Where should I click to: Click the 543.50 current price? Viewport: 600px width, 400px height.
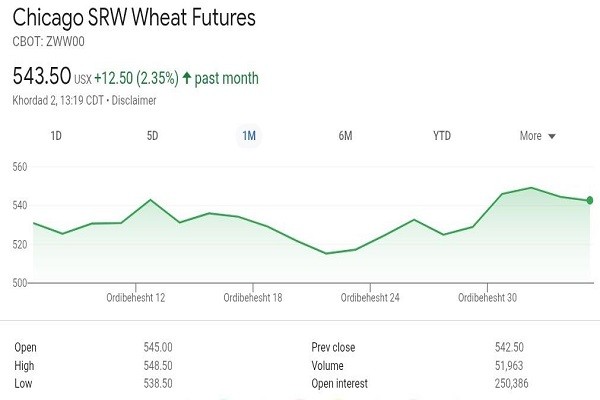[41, 76]
